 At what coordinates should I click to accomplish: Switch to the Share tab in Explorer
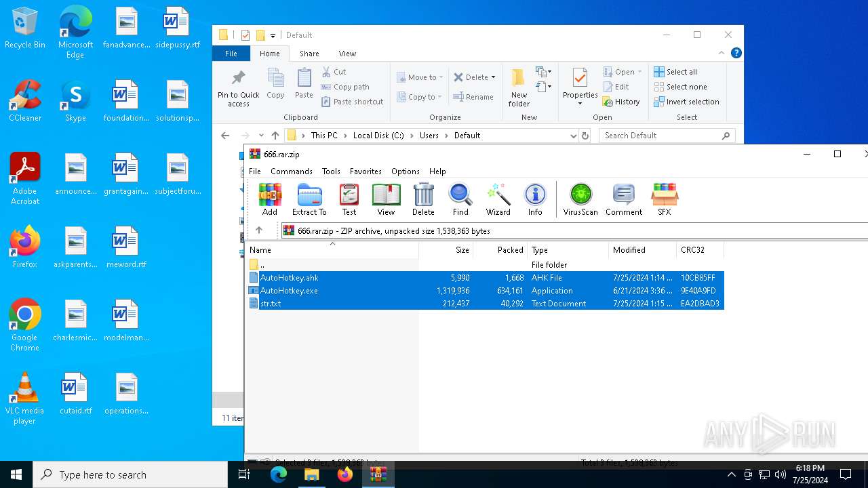(x=309, y=54)
